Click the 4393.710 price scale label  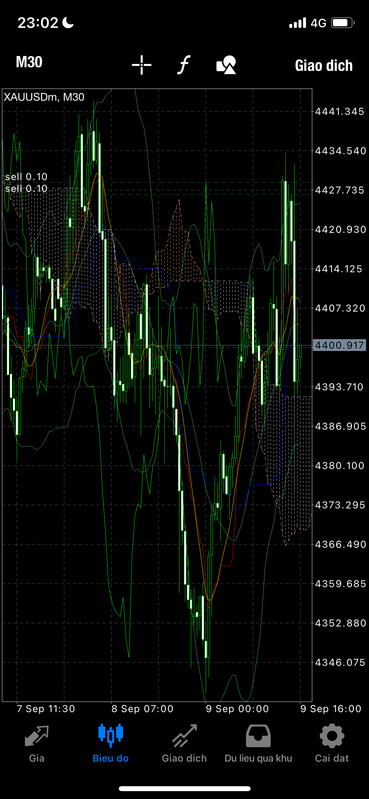(x=340, y=387)
